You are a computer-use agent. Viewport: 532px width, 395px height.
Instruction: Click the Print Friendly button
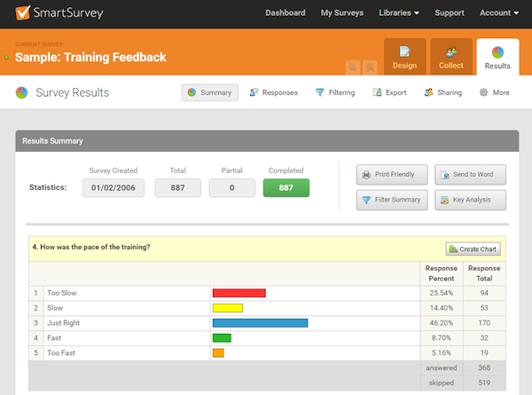coord(392,174)
